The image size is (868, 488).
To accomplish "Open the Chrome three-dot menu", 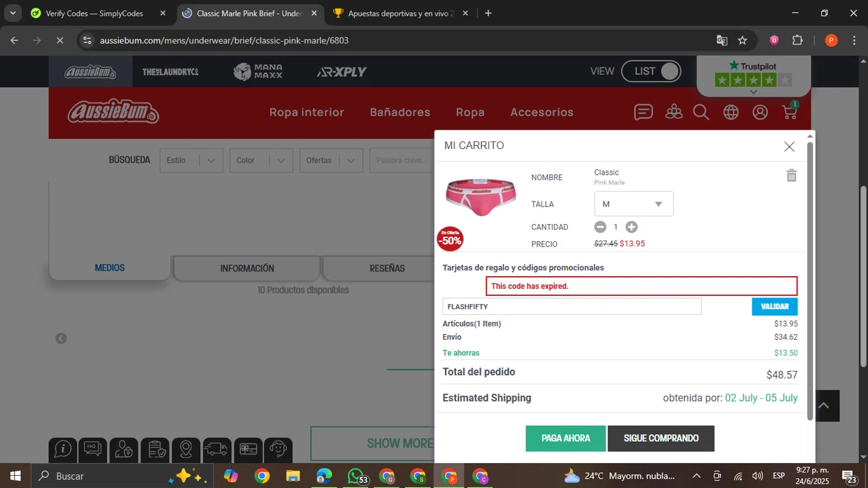I will tap(854, 41).
